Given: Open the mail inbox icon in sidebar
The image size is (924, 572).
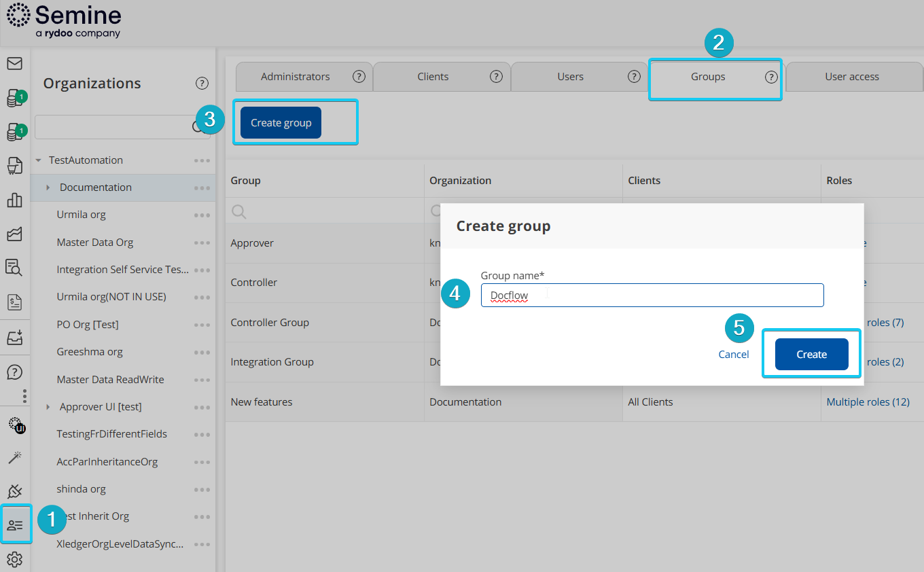Looking at the screenshot, I should click(x=14, y=64).
